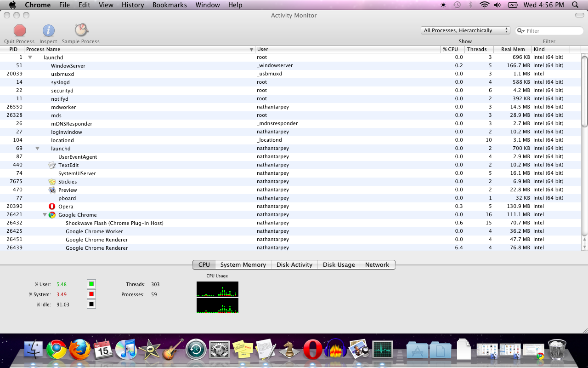Select the Google Chrome Worker row
The image size is (588, 368).
(x=290, y=231)
